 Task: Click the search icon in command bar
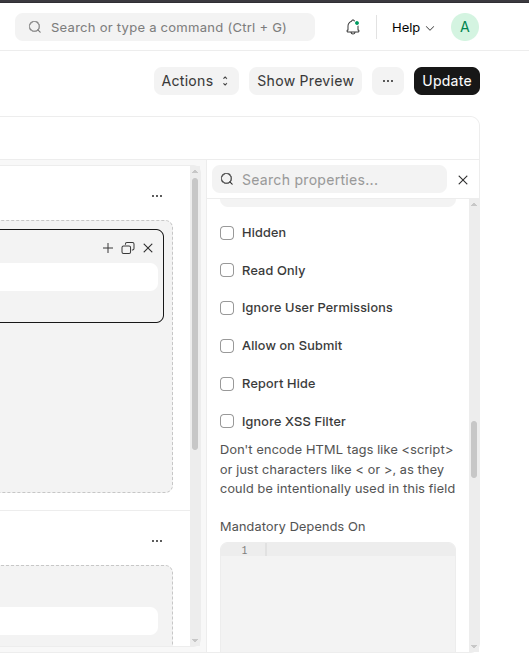pyautogui.click(x=35, y=27)
